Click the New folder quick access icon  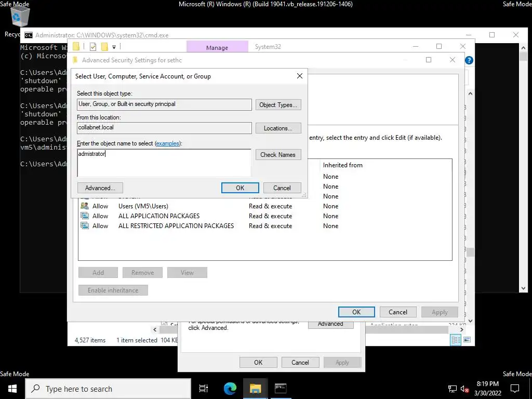click(x=104, y=47)
